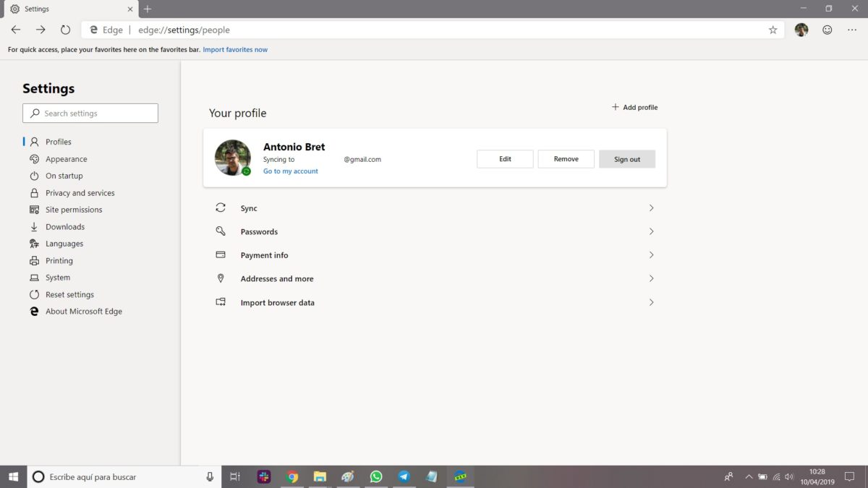Open WhatsApp from the taskbar
The height and width of the screenshot is (488, 868).
(375, 476)
